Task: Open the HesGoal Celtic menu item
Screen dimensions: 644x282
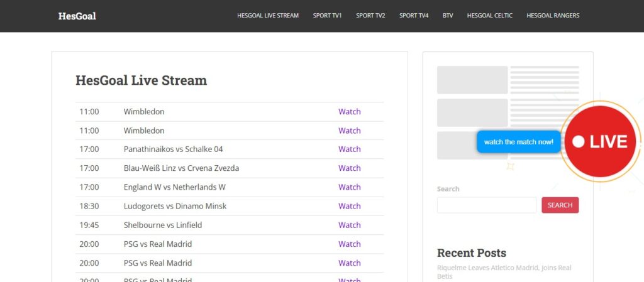Action: click(489, 16)
